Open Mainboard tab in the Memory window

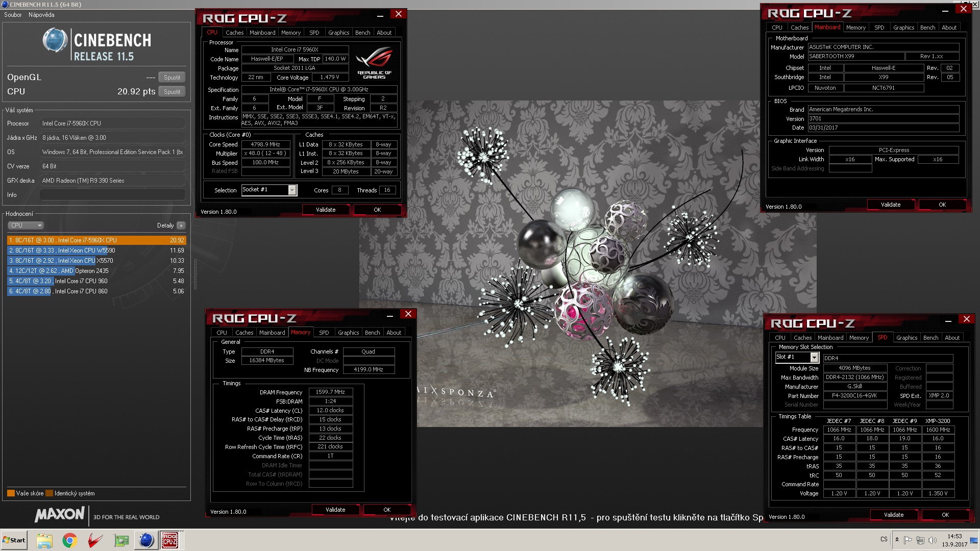point(272,333)
